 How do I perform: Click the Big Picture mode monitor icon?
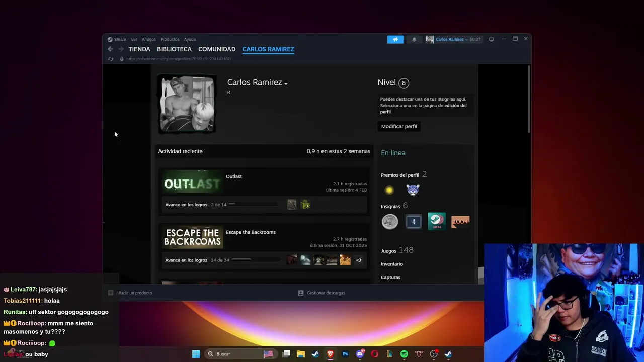click(x=492, y=39)
